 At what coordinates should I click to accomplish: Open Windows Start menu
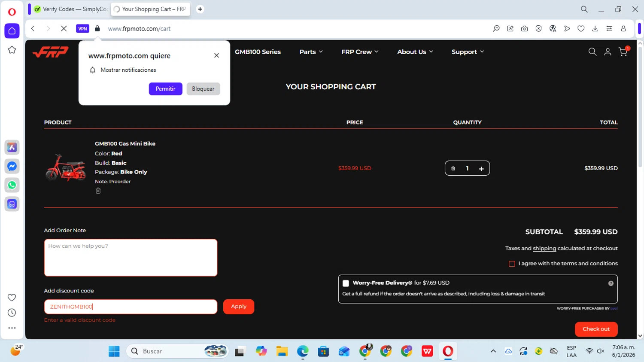pyautogui.click(x=114, y=351)
